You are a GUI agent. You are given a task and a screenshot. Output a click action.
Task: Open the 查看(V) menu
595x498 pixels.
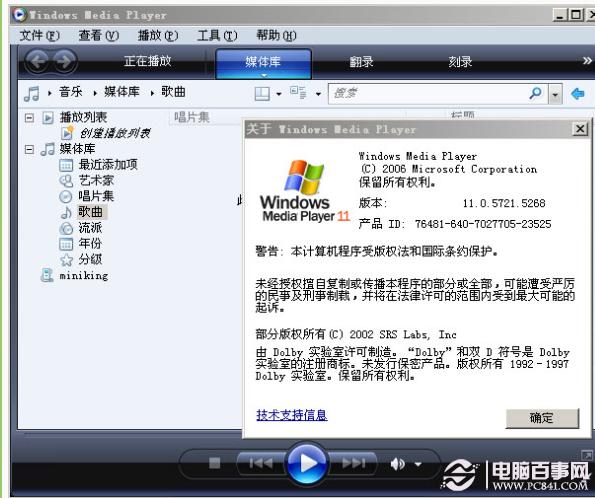pos(99,36)
